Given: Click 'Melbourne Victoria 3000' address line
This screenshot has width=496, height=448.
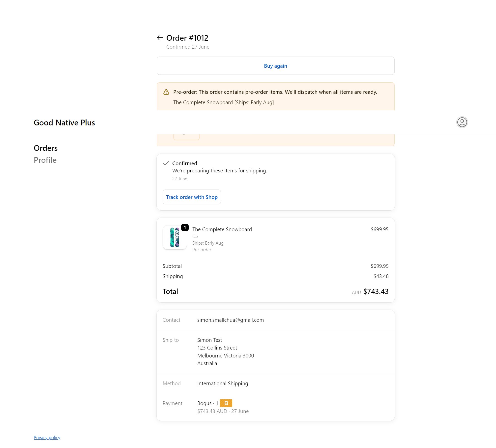Looking at the screenshot, I should click(226, 356).
